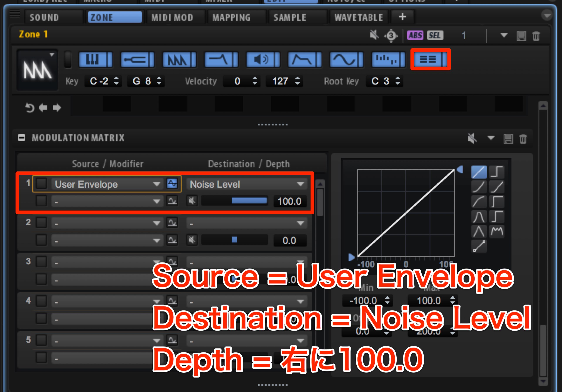
Task: Open the Amplifier section button
Action: click(263, 59)
